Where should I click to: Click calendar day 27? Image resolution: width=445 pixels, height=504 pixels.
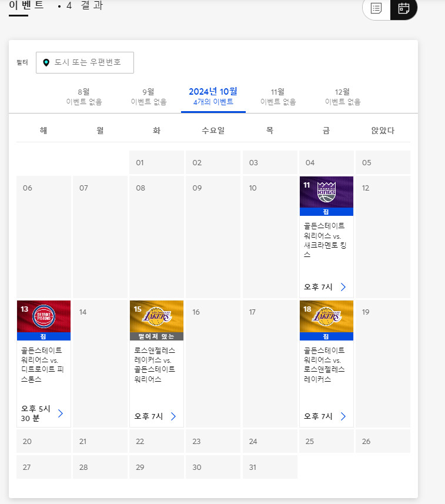(x=44, y=467)
